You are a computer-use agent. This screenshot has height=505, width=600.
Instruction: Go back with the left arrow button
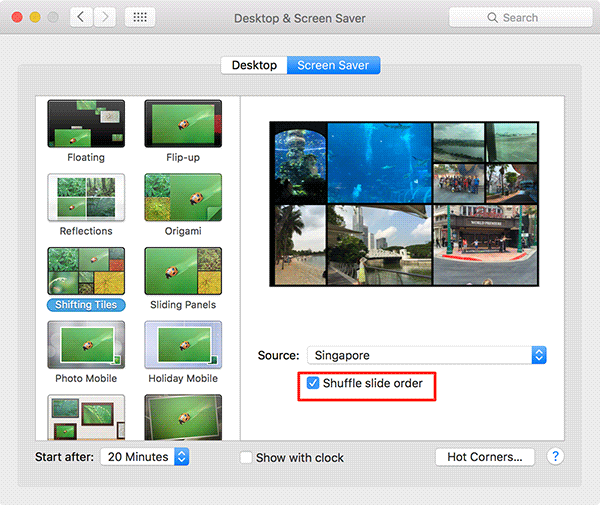(81, 17)
